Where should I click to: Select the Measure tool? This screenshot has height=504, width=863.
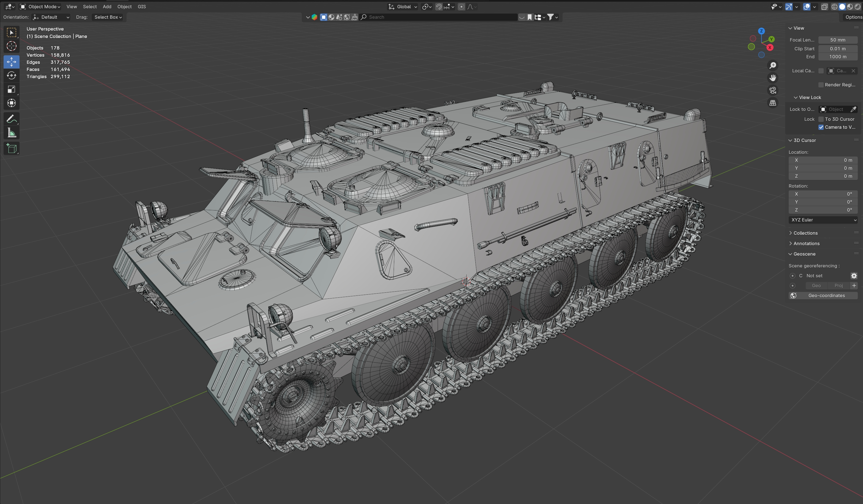(11, 133)
